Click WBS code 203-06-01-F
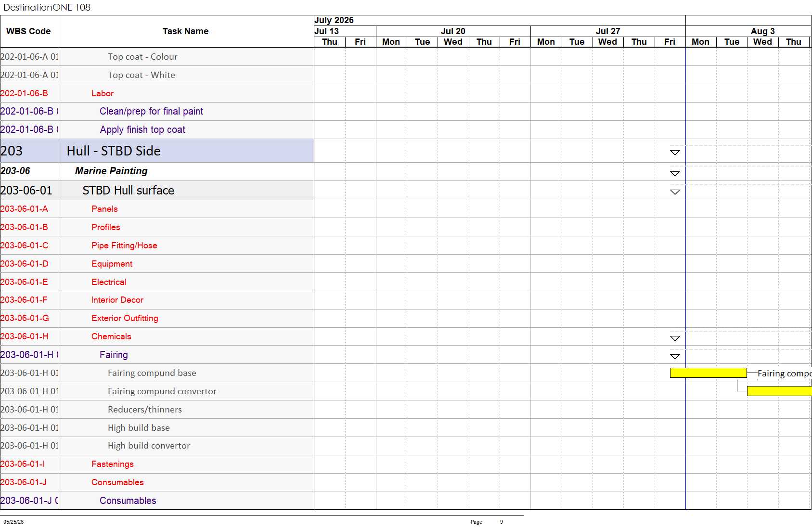Image resolution: width=812 pixels, height=528 pixels. click(x=24, y=300)
